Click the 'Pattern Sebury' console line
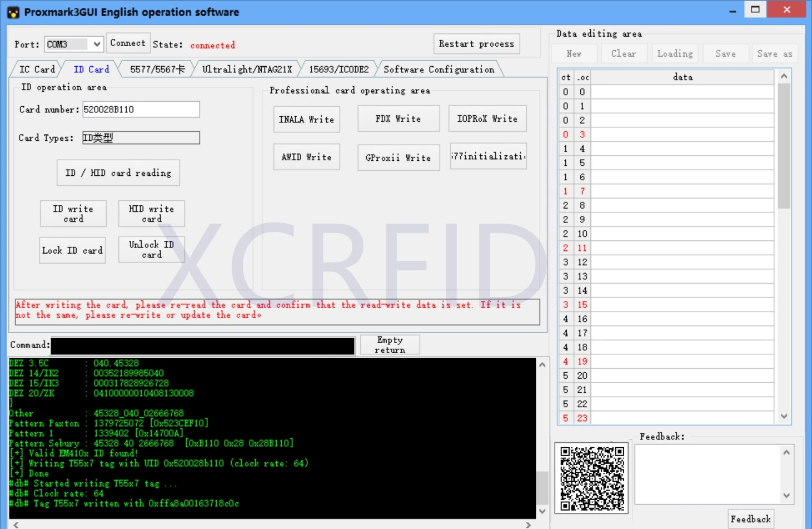812x529 pixels. pos(151,443)
